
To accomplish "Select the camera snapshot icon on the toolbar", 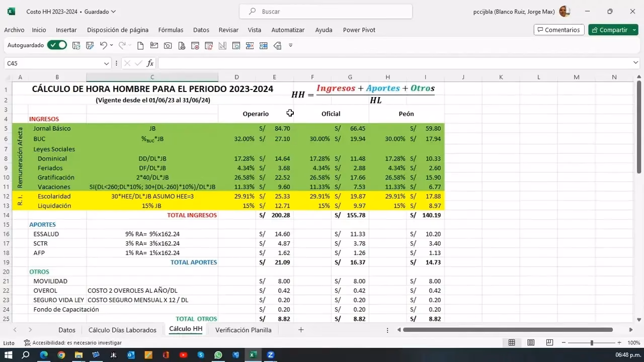I will pyautogui.click(x=168, y=45).
